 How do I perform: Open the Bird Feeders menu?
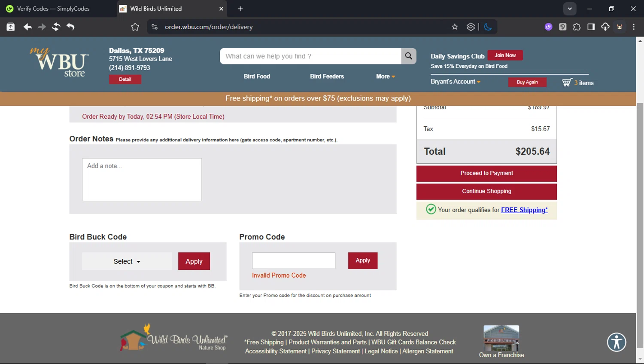pos(327,76)
